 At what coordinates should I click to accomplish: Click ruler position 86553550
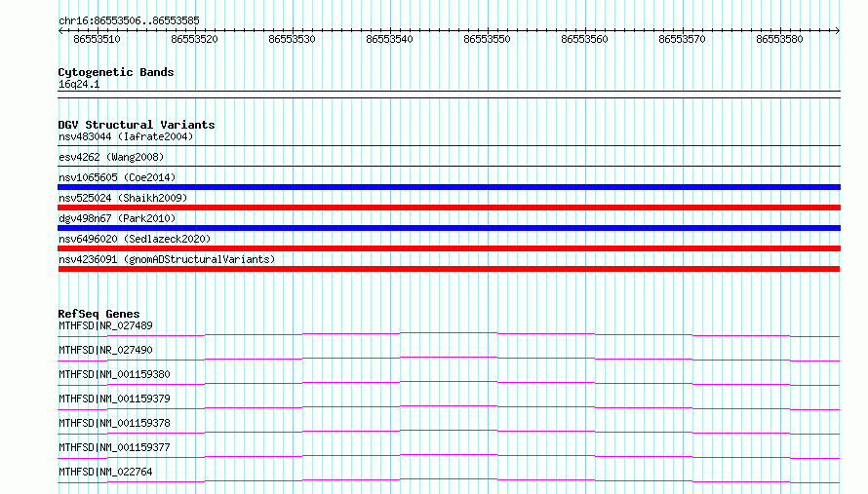[x=487, y=39]
